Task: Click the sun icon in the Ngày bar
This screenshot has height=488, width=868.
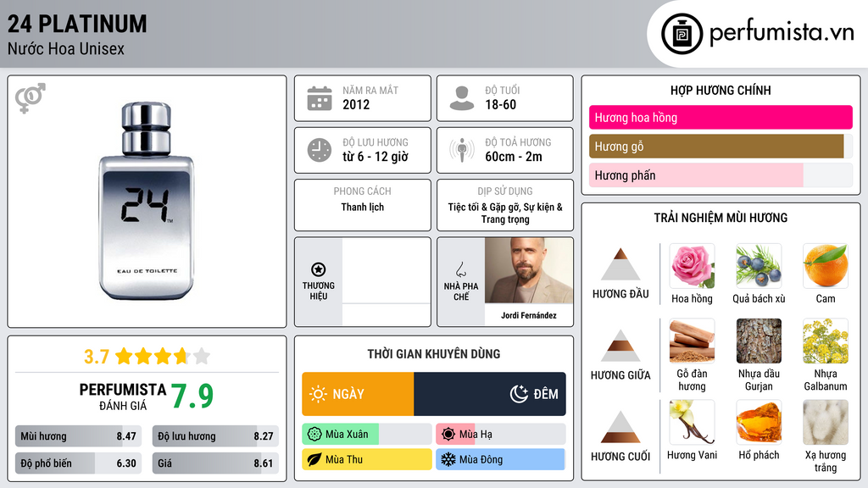Action: click(319, 394)
